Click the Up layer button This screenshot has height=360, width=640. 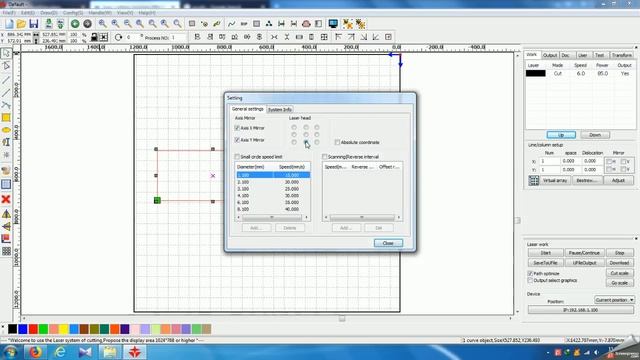coord(561,135)
